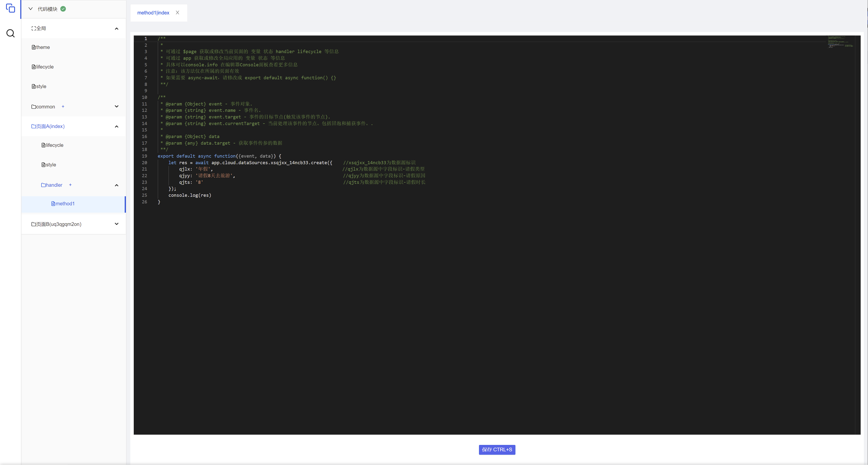Click line number 26 in gutter

click(144, 202)
